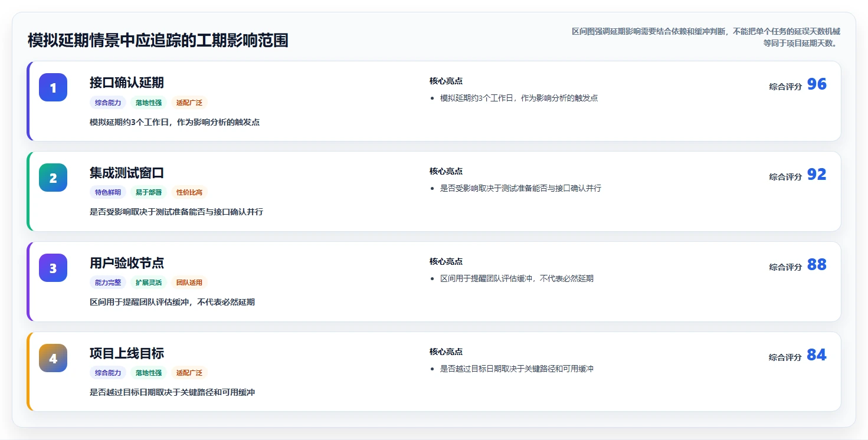
Task: Select the 扩展灵活 tag
Action: pyautogui.click(x=149, y=283)
